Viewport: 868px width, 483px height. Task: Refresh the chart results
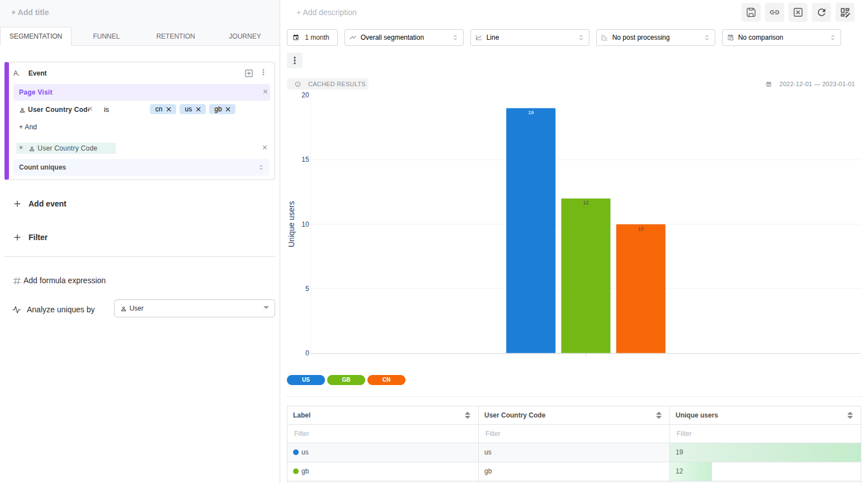(822, 12)
